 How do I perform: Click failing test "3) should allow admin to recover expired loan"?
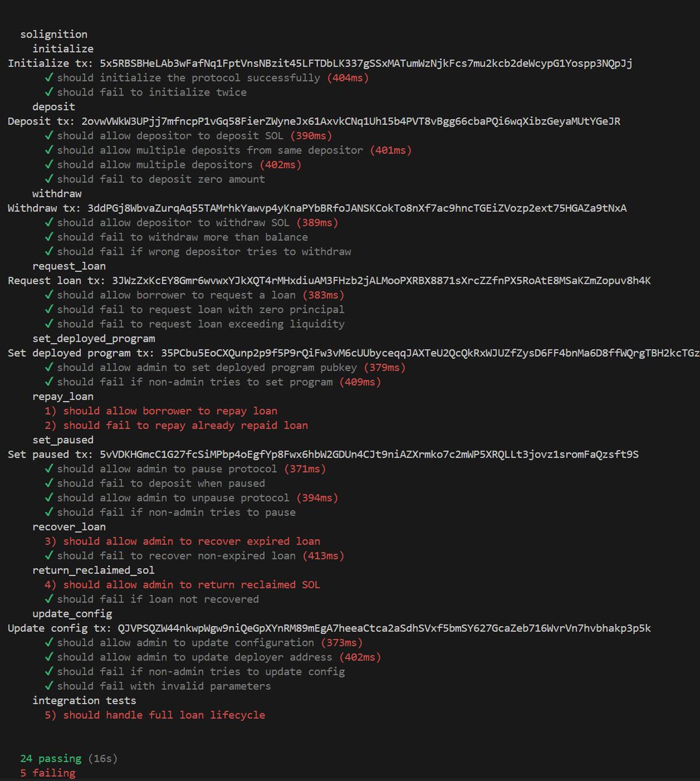183,541
